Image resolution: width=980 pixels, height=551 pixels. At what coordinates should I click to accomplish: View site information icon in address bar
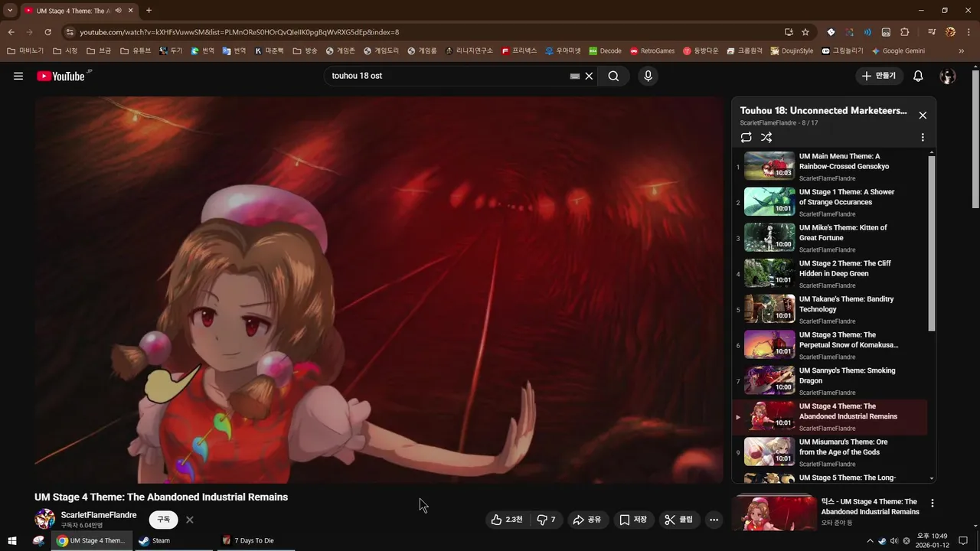[x=70, y=32]
